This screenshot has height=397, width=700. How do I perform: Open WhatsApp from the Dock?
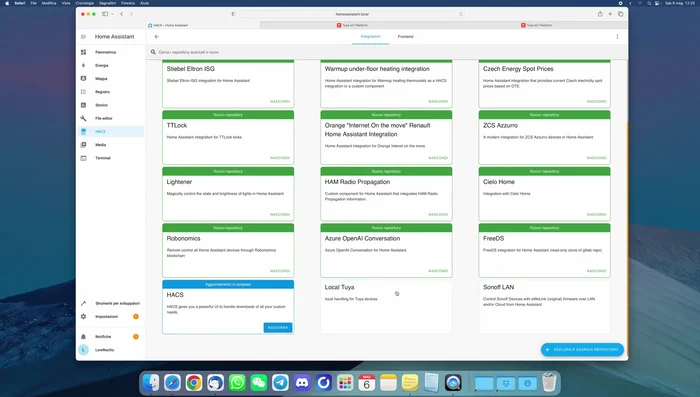coord(237,383)
